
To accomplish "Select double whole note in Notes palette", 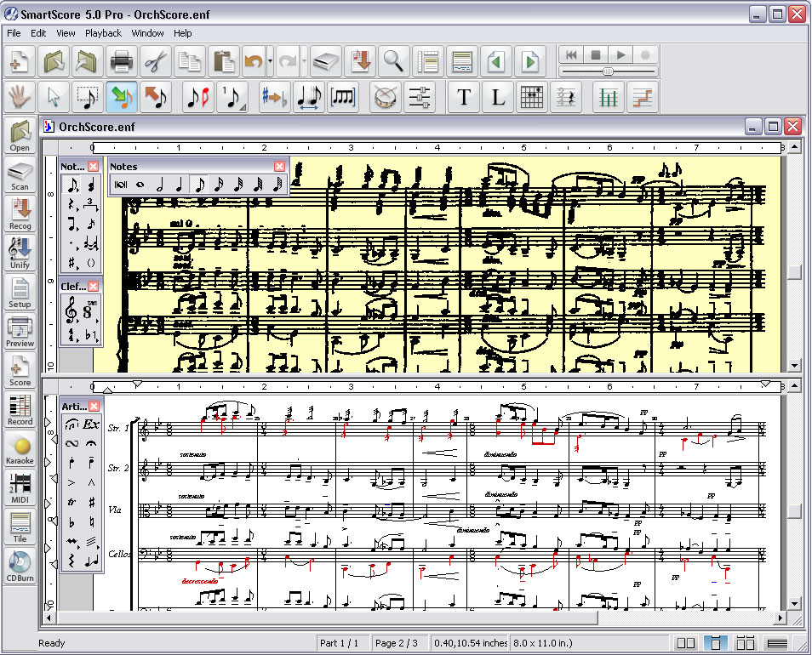I will [x=121, y=185].
